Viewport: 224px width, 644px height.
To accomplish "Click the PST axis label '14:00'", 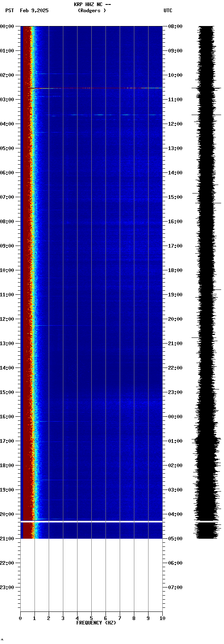I will pyautogui.click(x=7, y=368).
